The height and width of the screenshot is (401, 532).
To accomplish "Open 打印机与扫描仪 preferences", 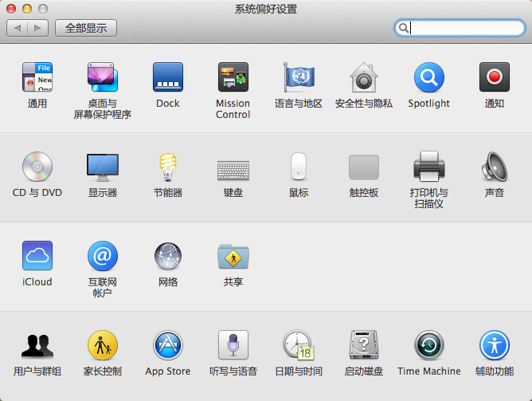I will coord(428,167).
